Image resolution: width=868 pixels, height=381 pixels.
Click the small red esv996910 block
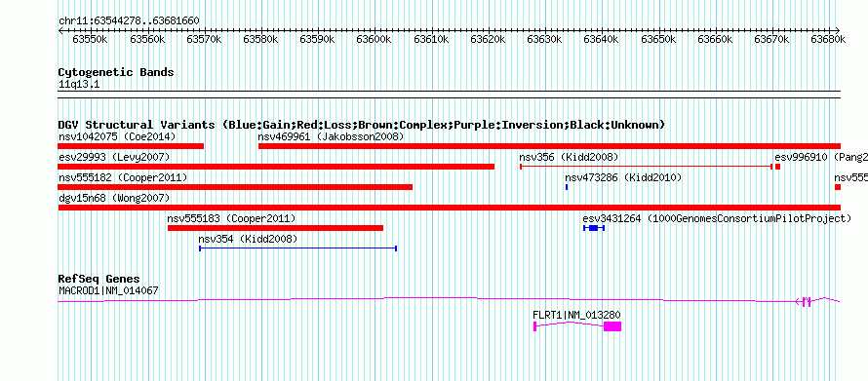(777, 167)
